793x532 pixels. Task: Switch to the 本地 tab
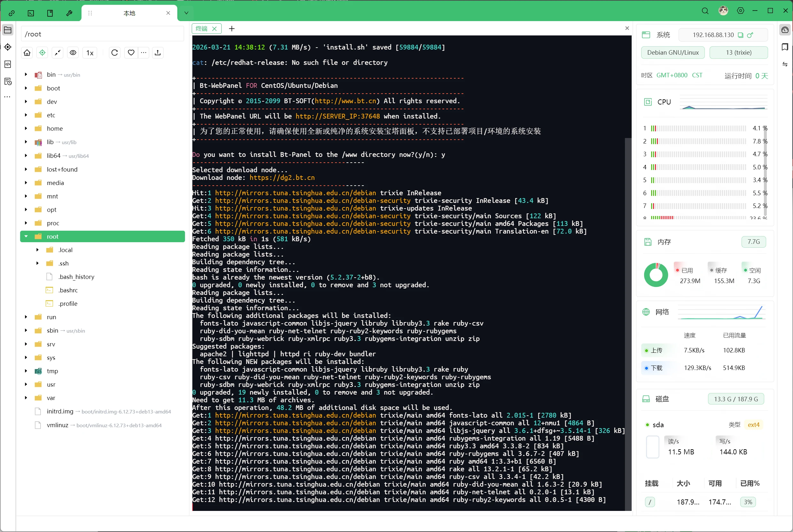(x=129, y=13)
